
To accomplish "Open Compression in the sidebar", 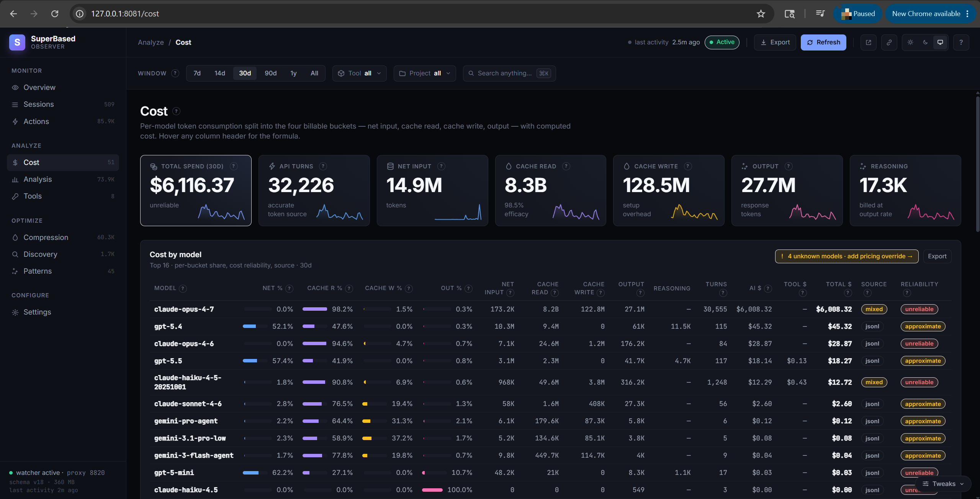I will [x=63, y=237].
